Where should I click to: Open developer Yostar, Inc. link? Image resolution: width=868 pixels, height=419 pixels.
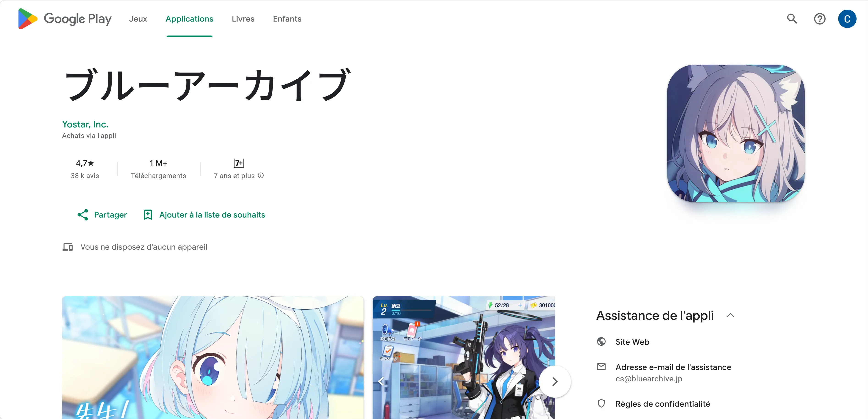[85, 124]
